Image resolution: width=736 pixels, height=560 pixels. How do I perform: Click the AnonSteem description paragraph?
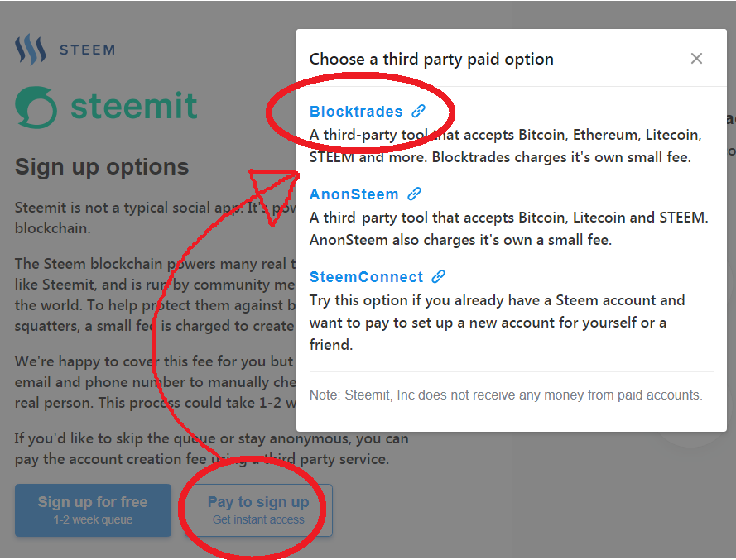(x=509, y=229)
